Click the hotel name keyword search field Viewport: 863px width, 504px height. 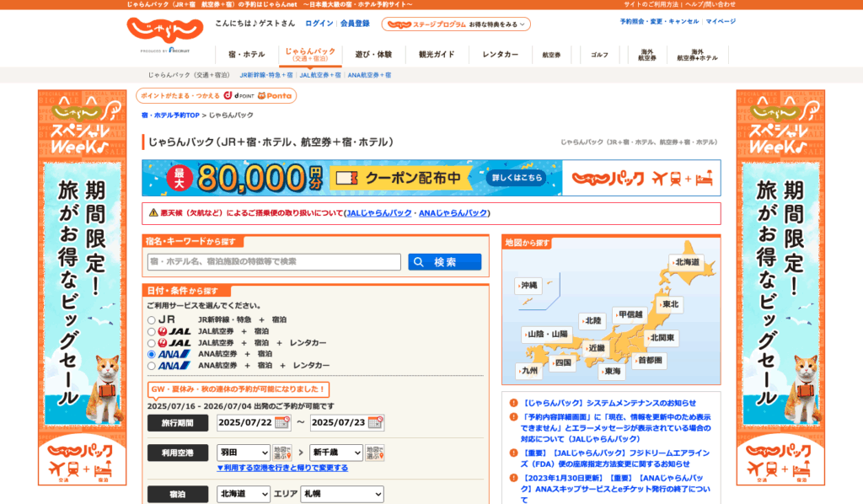point(274,262)
